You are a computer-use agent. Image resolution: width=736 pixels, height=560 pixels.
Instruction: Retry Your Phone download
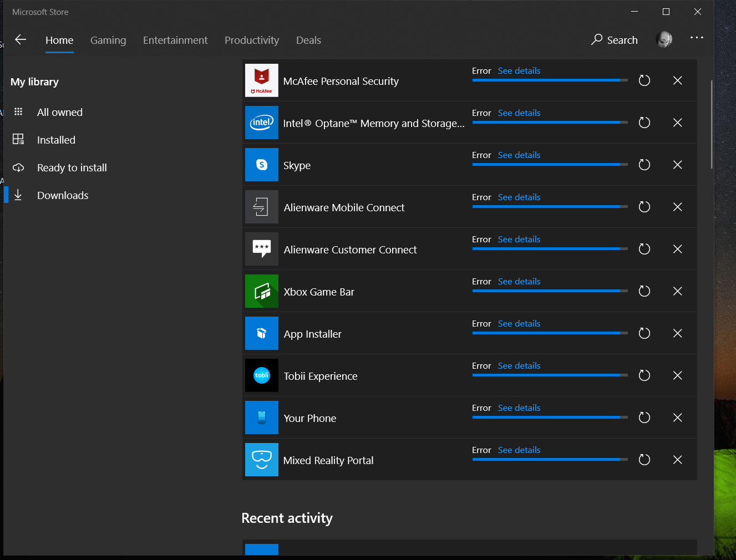(644, 418)
